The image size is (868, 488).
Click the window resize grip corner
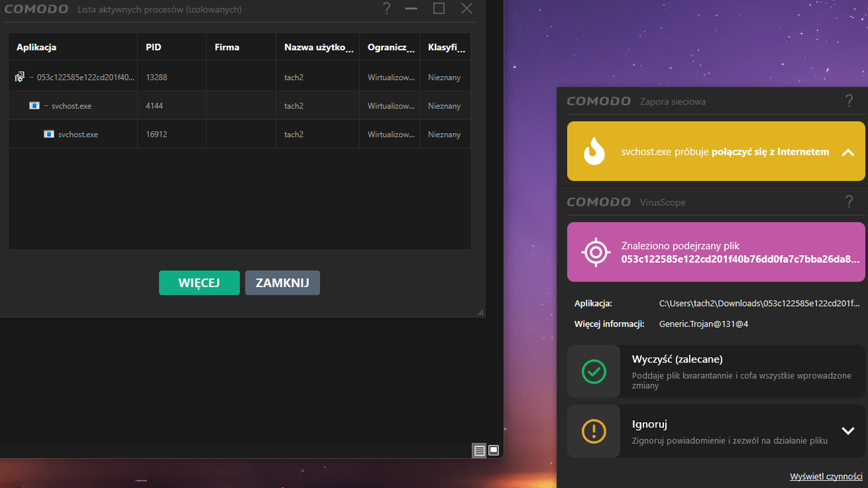tap(481, 312)
